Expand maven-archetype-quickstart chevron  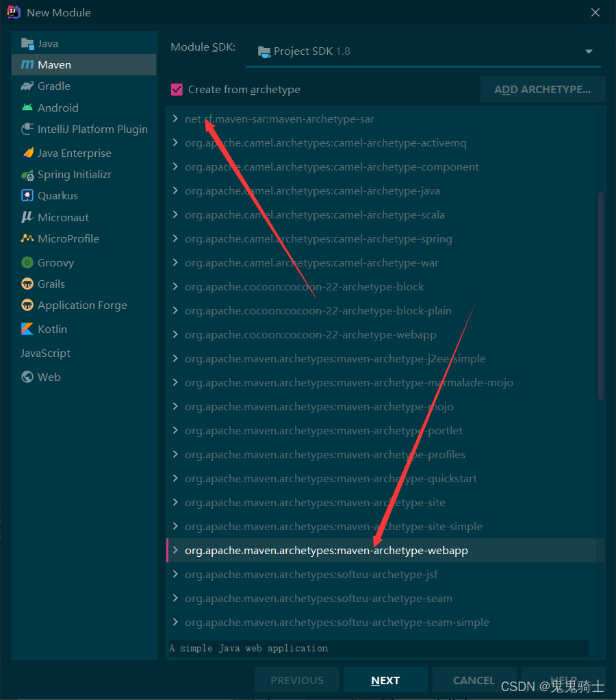(x=175, y=479)
